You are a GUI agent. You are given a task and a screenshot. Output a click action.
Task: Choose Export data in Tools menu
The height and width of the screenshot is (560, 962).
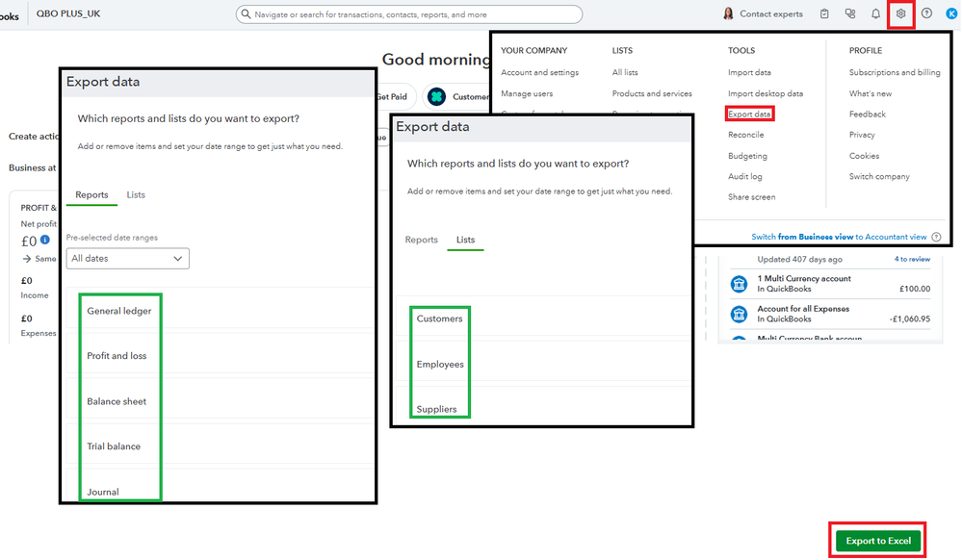pos(749,115)
